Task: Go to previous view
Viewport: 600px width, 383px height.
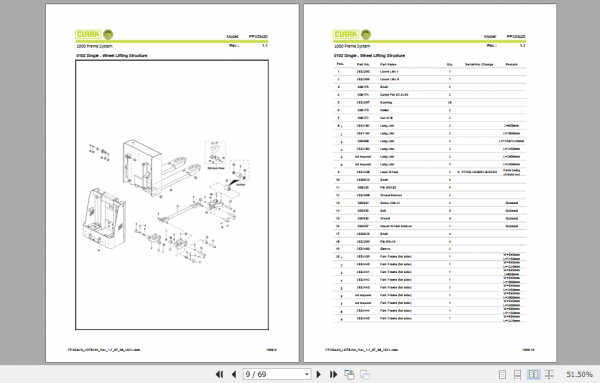Action: [349, 375]
